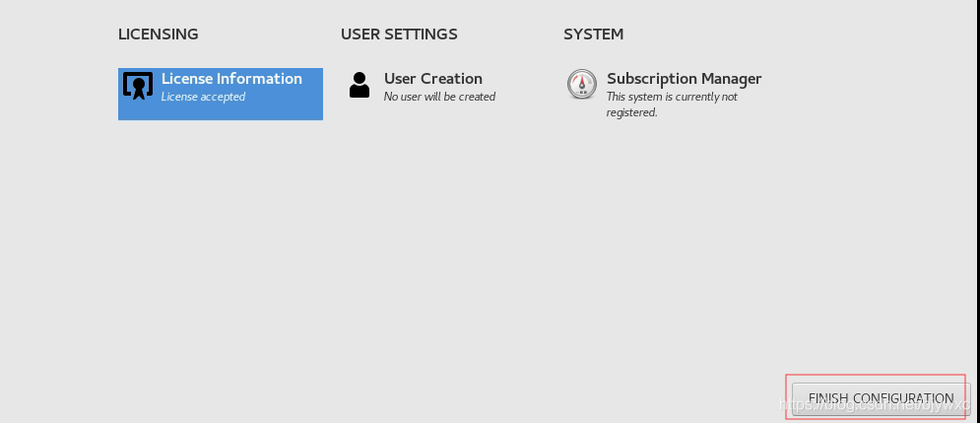The width and height of the screenshot is (980, 423).
Task: Click "No user will be created" status
Action: [x=439, y=97]
